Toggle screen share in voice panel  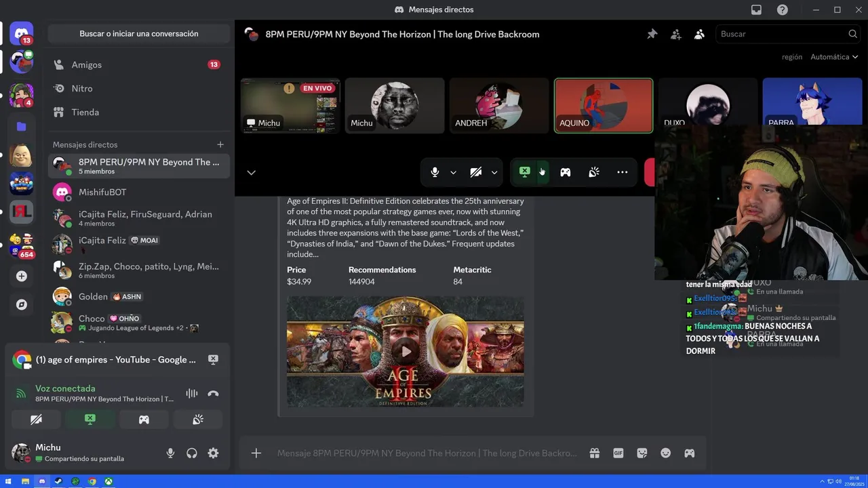coord(90,420)
